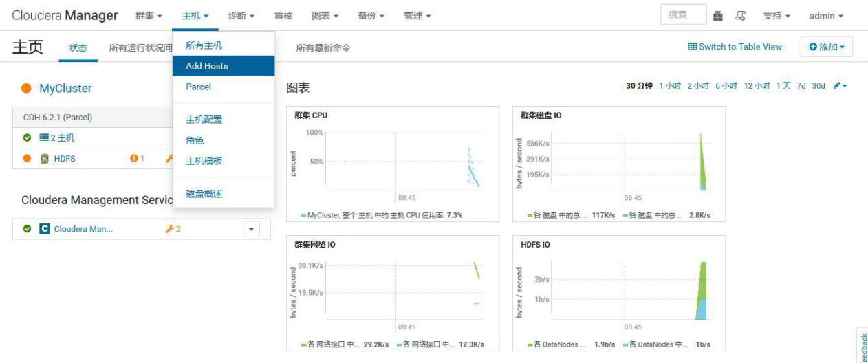This screenshot has width=868, height=363.
Task: Set chart time range to 12 小时
Action: tap(757, 86)
